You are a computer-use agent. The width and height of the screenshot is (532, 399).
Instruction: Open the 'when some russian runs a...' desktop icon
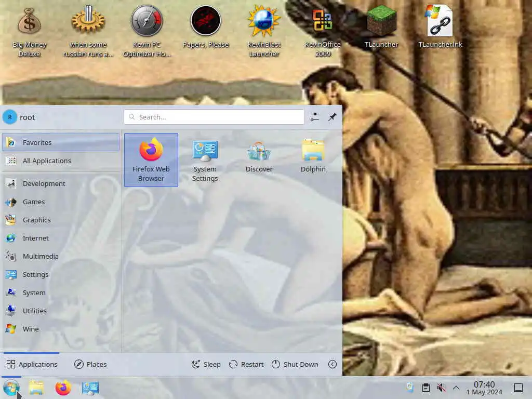[88, 32]
